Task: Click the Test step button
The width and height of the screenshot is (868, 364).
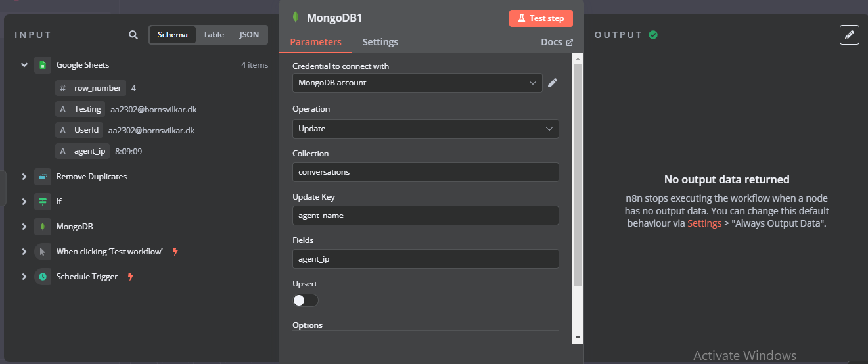Action: click(x=541, y=18)
